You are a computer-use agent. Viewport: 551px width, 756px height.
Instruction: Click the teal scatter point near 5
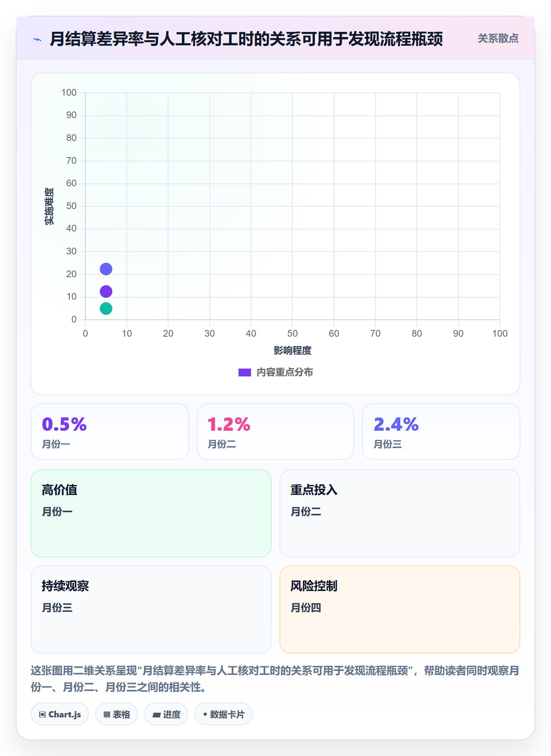point(106,308)
